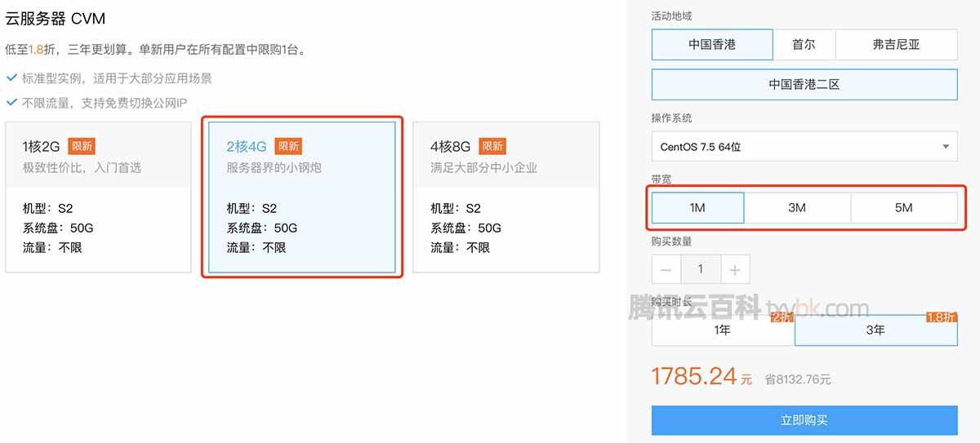Click the purchase quantity field showing 1
This screenshot has height=443, width=980.
coord(701,269)
